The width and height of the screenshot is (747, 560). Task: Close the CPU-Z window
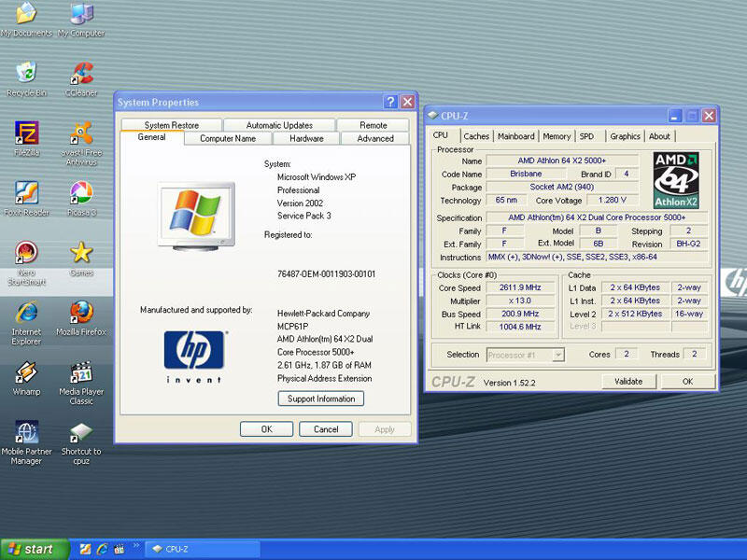coord(709,116)
